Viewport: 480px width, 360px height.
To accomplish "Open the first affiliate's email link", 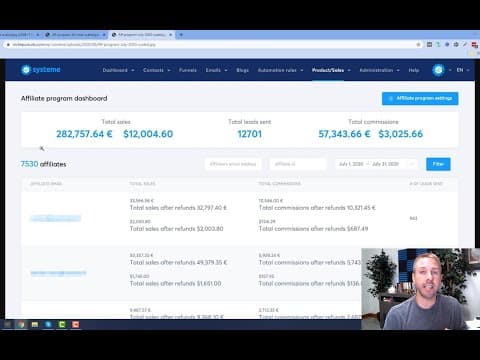I will pos(55,218).
